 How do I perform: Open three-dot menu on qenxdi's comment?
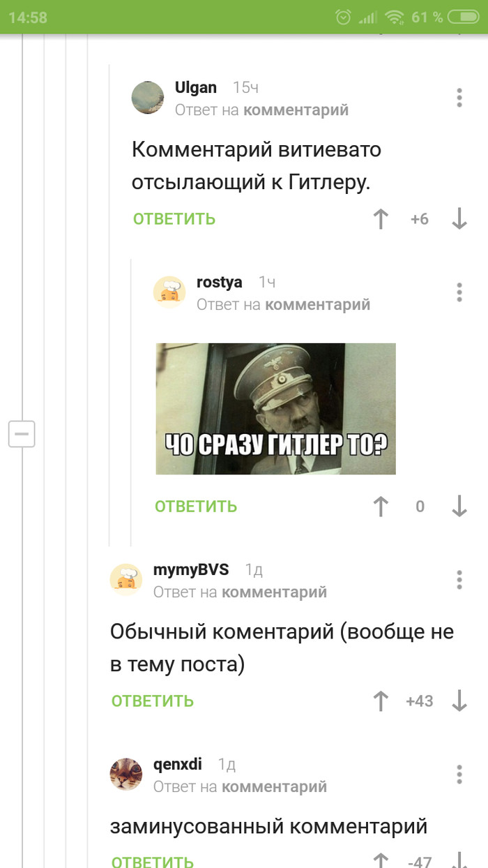click(x=459, y=774)
